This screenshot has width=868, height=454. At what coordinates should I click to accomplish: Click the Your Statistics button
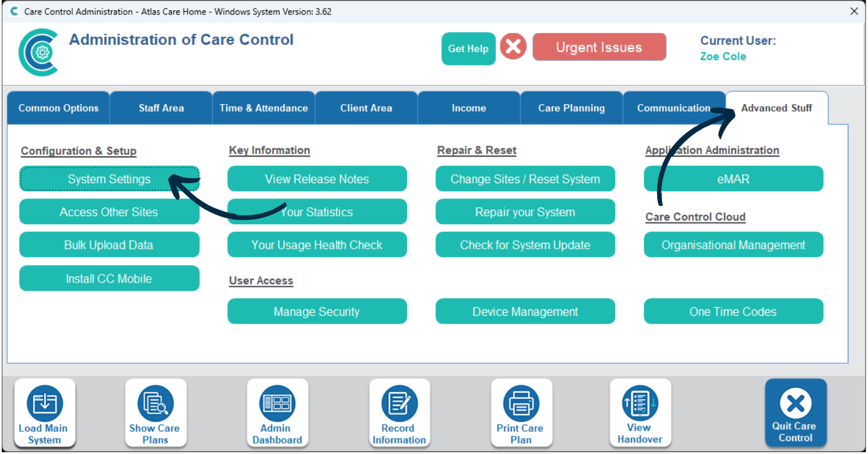(317, 212)
